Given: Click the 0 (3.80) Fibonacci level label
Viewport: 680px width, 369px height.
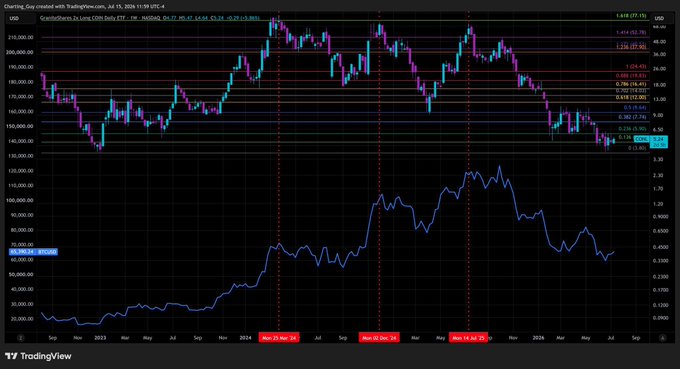Looking at the screenshot, I should (x=638, y=148).
